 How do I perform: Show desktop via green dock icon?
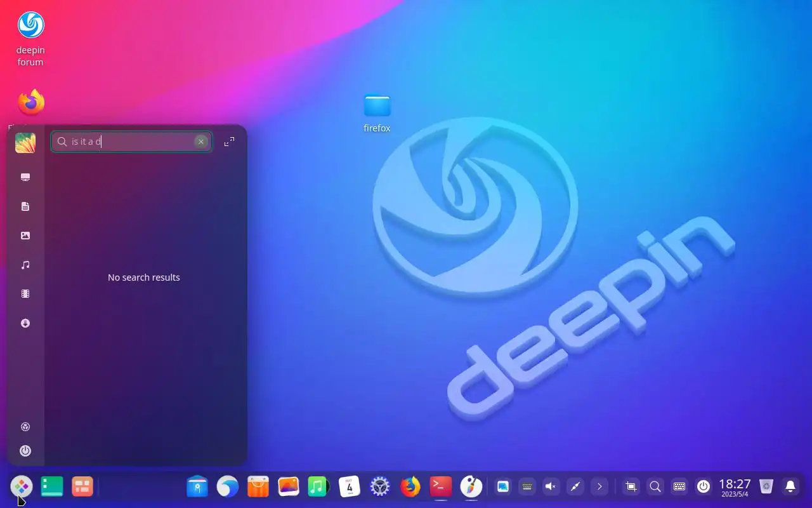click(x=52, y=487)
